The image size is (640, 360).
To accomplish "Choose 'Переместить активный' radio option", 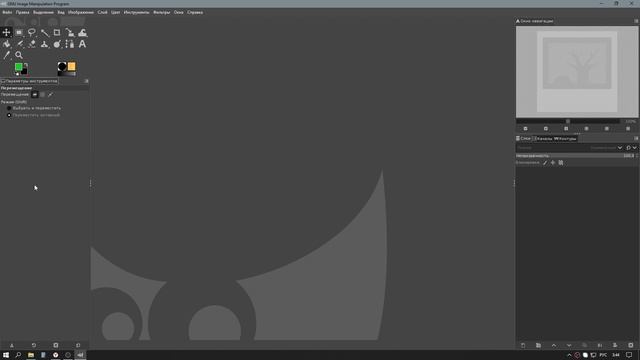I will (34, 115).
